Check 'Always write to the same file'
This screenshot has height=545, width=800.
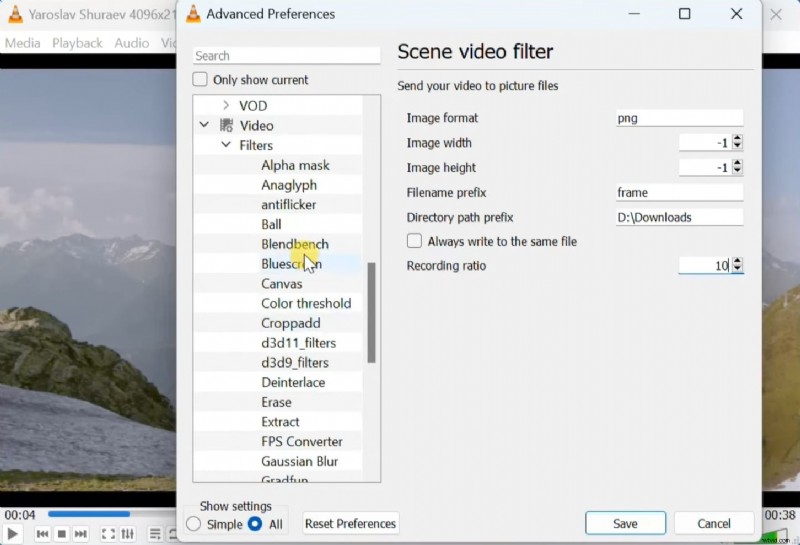(x=414, y=241)
